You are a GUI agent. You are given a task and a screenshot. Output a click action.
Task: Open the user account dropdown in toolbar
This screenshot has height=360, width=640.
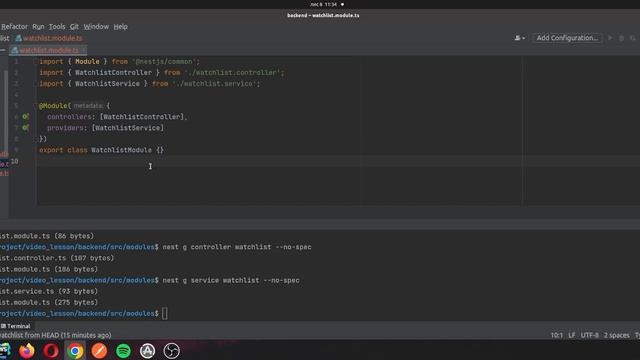[520, 38]
